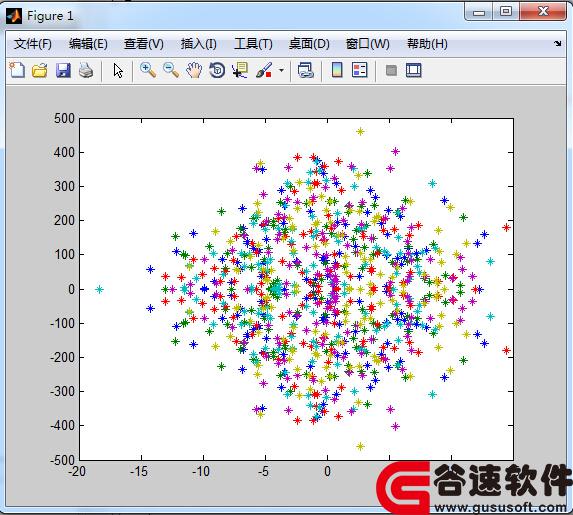
Task: Open the 文件(F) menu
Action: tap(33, 44)
